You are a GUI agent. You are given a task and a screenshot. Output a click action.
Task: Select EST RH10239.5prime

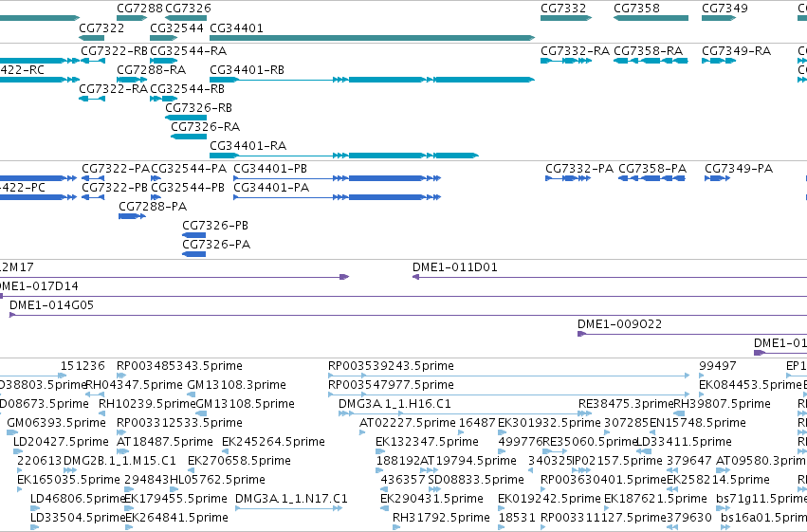click(x=102, y=413)
